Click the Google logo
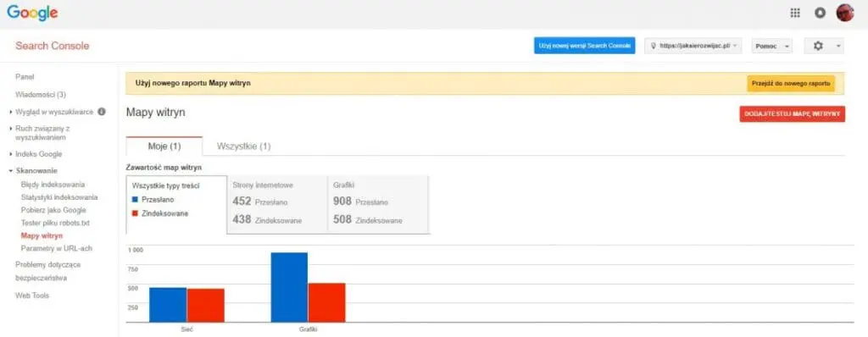868x337 pixels. (33, 13)
